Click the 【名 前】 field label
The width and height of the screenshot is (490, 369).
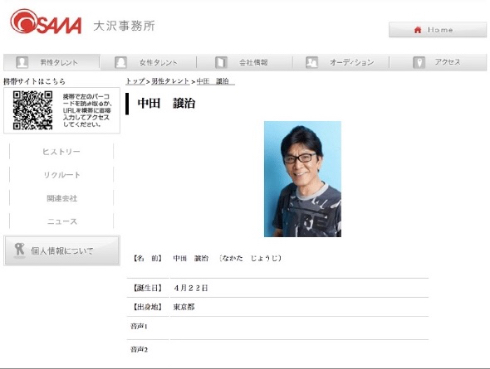[147, 258]
